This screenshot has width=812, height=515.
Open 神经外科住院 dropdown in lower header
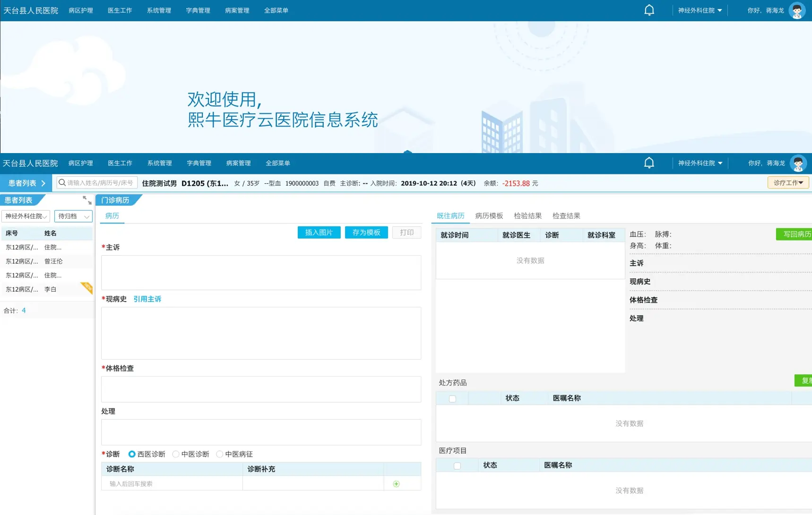(x=700, y=163)
